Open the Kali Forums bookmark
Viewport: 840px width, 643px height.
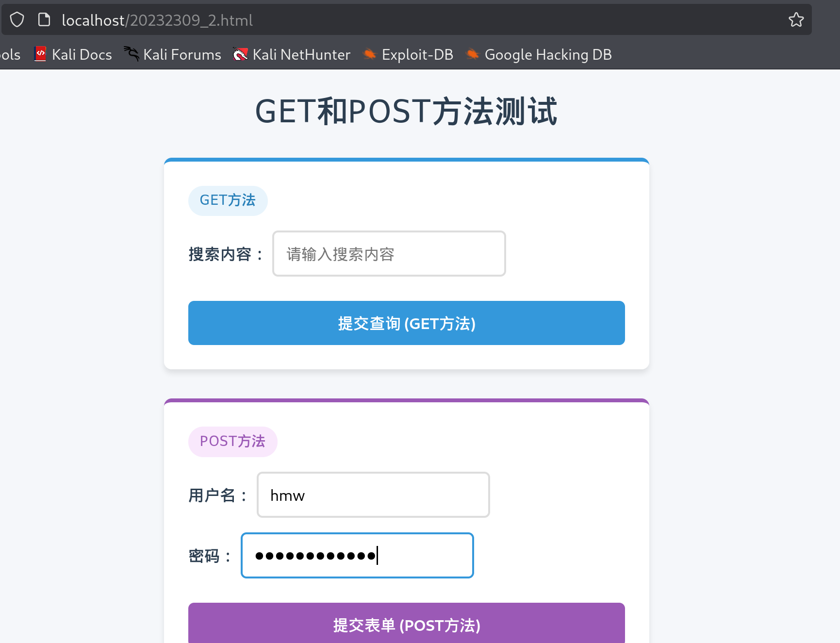pos(173,54)
